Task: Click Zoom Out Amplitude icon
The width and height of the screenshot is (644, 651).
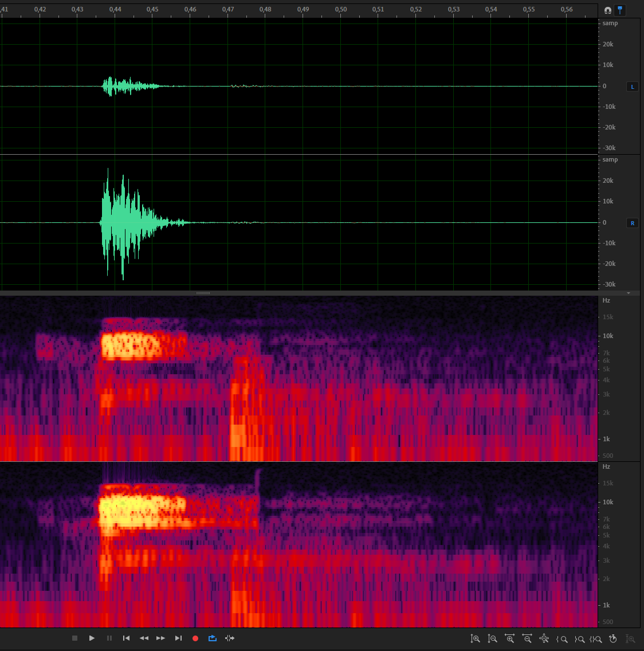Action: point(492,639)
